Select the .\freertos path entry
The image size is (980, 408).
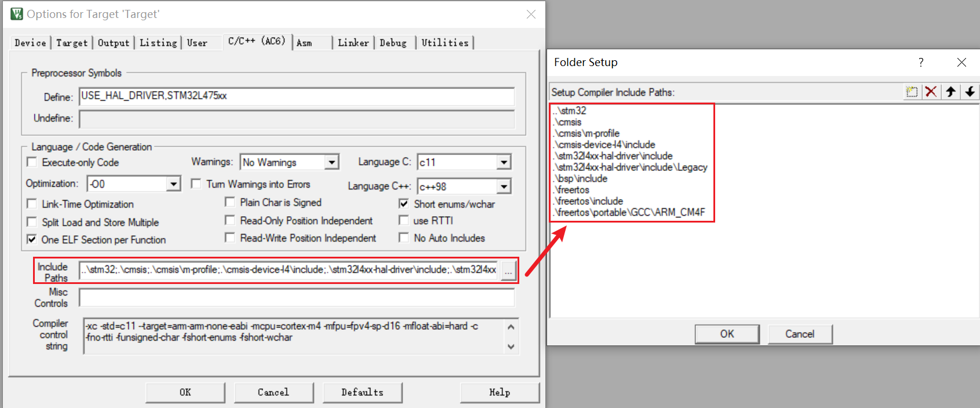click(x=571, y=190)
